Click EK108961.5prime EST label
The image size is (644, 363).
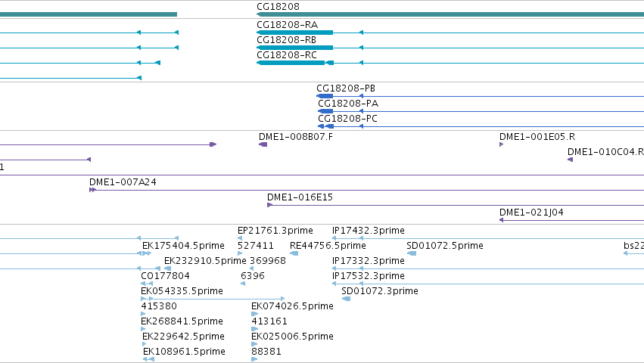coord(184,352)
